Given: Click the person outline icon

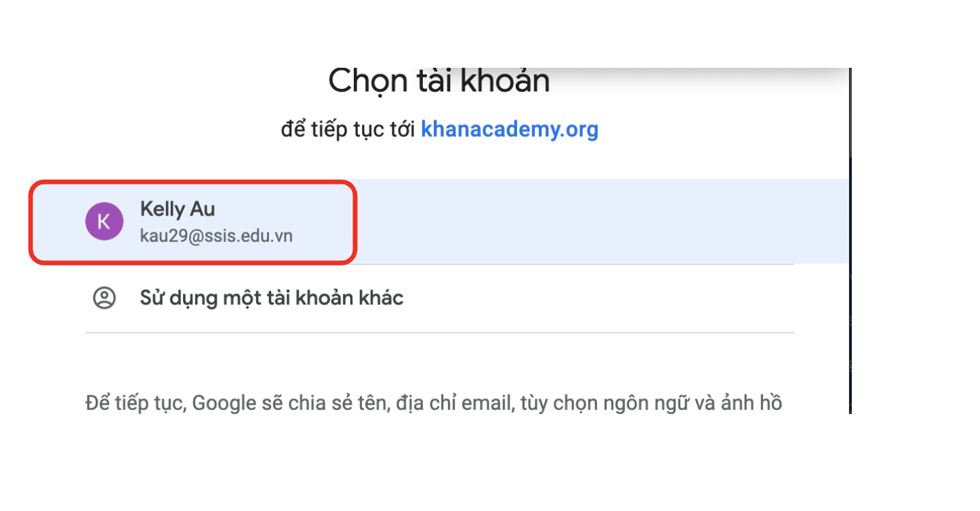Looking at the screenshot, I should tap(104, 298).
